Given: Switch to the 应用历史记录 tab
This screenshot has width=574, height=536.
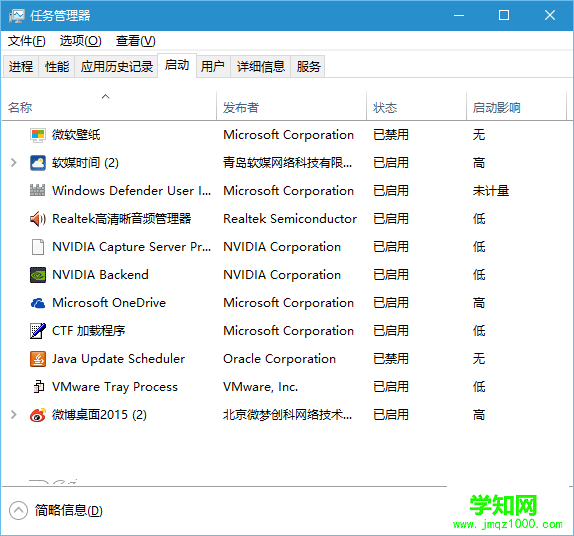Looking at the screenshot, I should (116, 67).
